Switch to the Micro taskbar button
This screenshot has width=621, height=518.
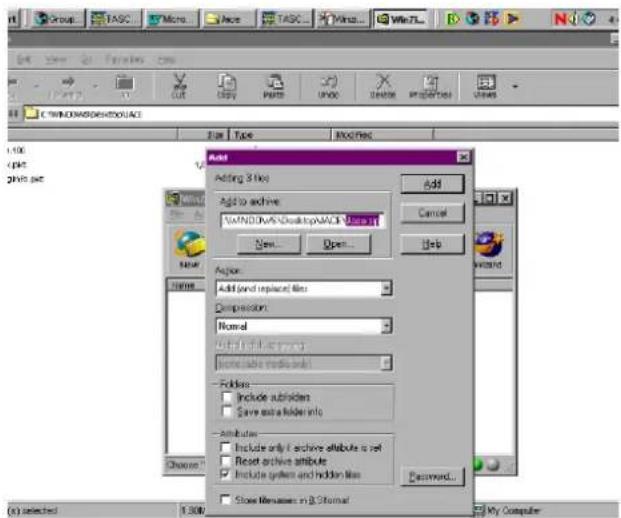pos(171,19)
